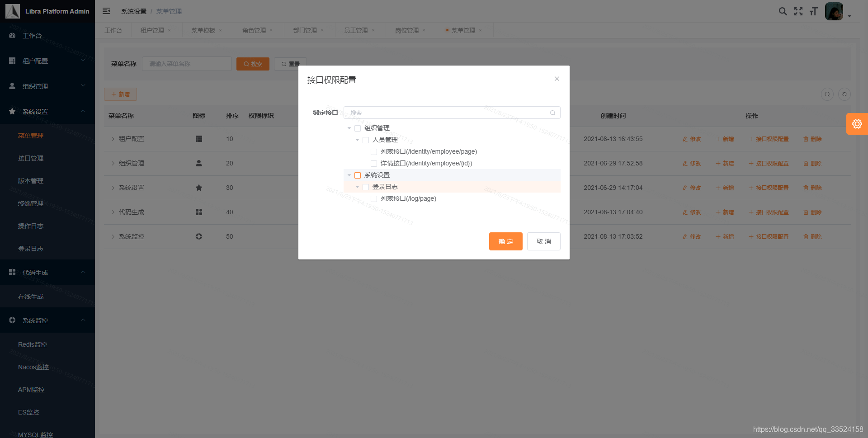This screenshot has width=868, height=438.
Task: Switch to the 角色管理 tab
Action: tap(254, 30)
